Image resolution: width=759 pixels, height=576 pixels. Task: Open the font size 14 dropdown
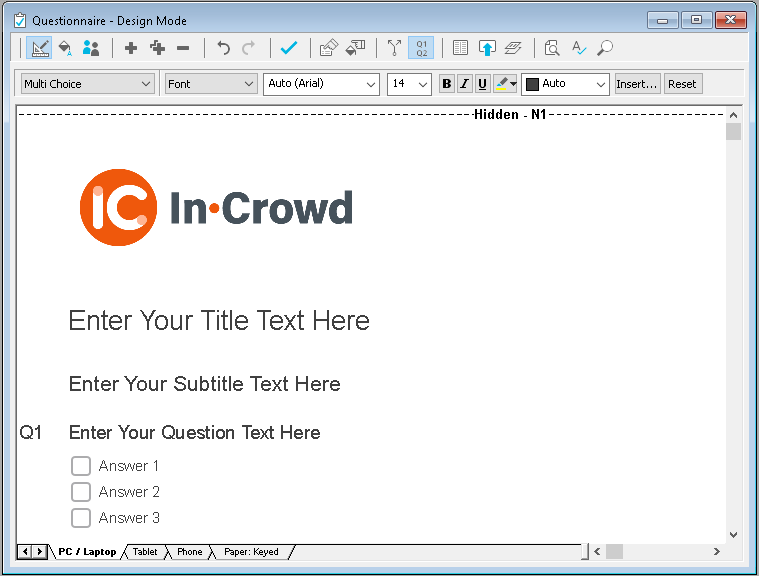point(409,84)
